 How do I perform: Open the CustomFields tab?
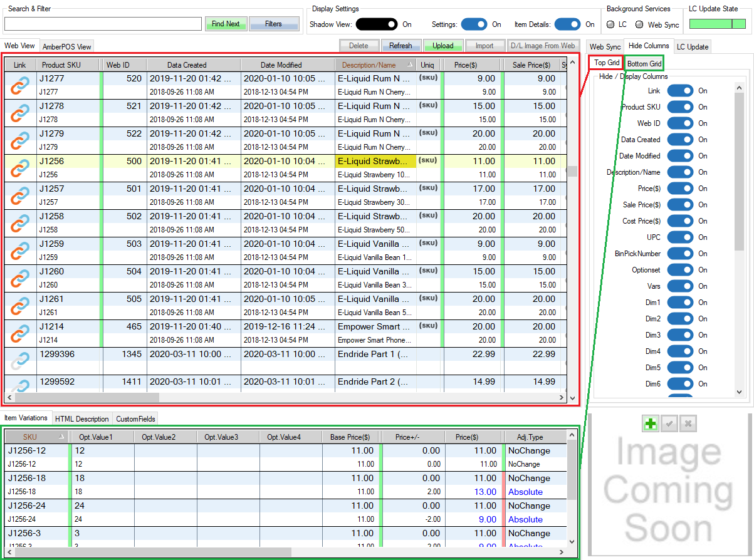point(136,418)
